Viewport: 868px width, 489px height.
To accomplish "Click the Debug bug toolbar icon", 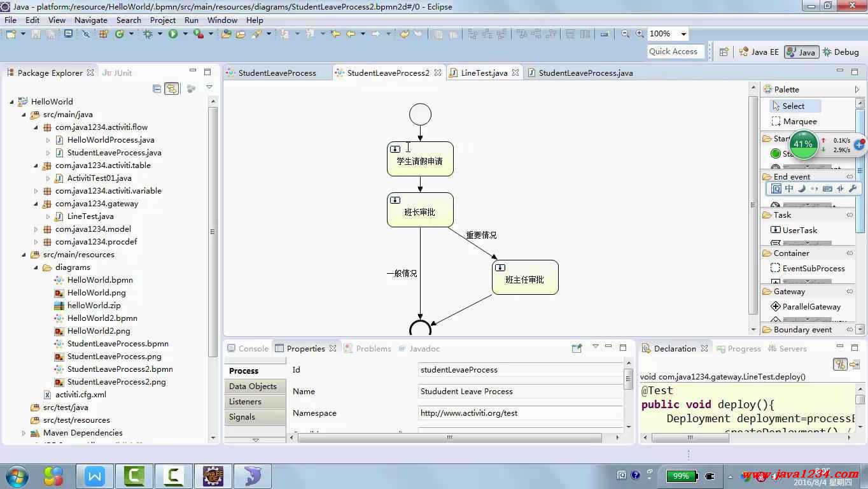I will [148, 34].
